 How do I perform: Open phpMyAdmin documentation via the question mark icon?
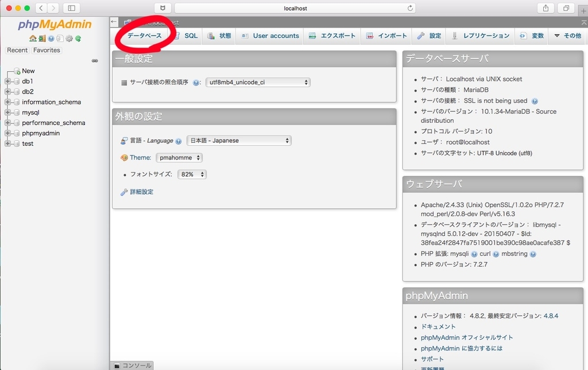(51, 38)
